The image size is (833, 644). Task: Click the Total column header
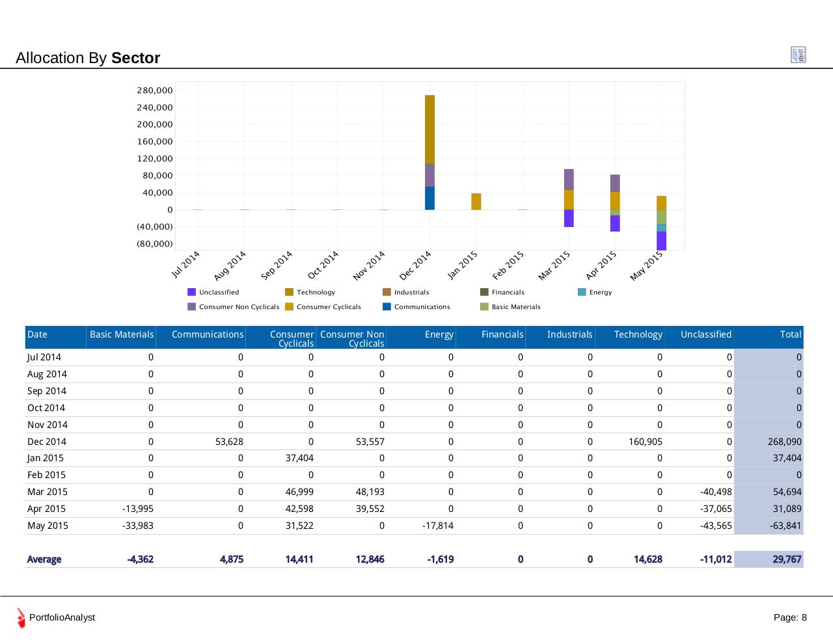tap(769, 337)
